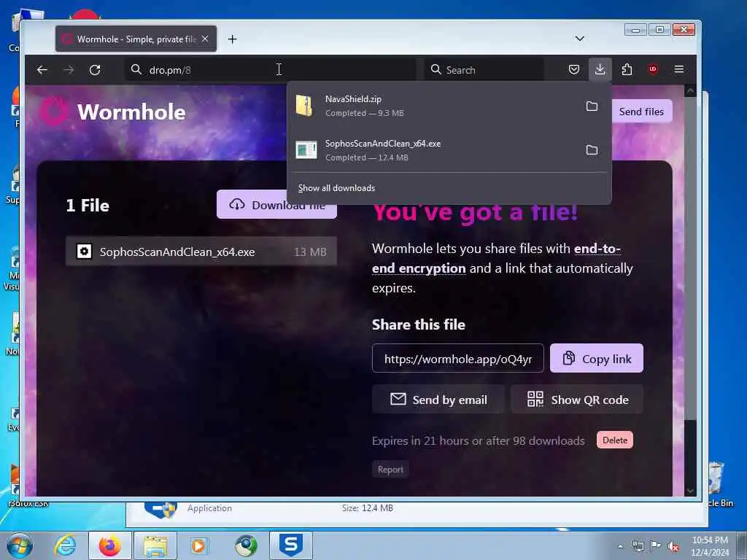Click the muted volume tray icon
This screenshot has width=747, height=560.
(673, 546)
